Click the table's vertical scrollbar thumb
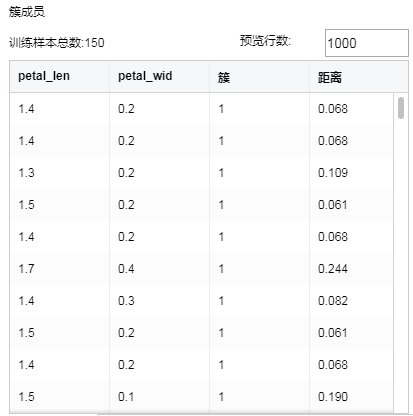Viewport: 413px width, 416px height. (401, 108)
